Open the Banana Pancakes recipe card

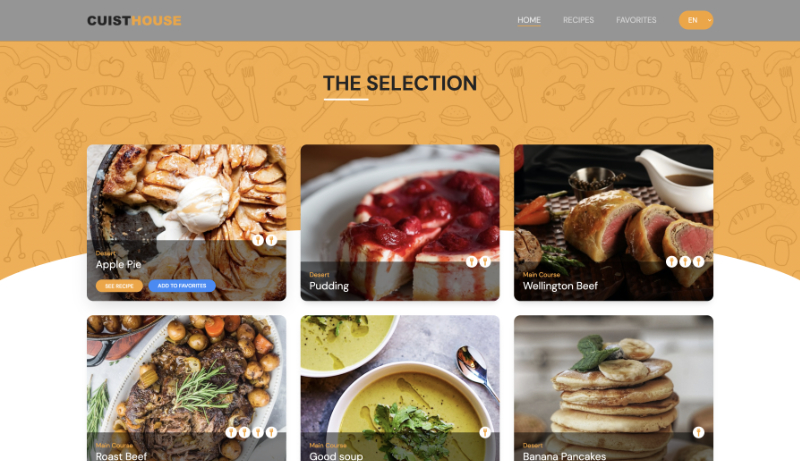pos(614,388)
